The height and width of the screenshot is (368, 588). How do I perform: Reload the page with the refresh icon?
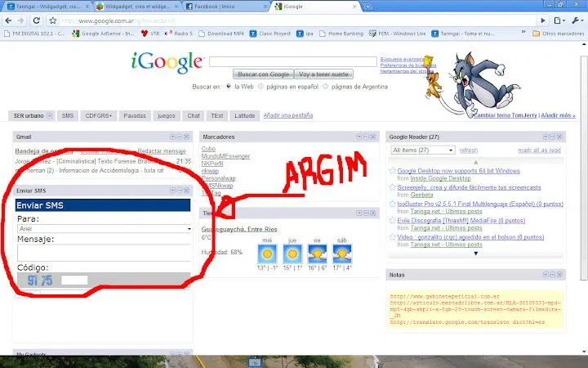[x=37, y=20]
